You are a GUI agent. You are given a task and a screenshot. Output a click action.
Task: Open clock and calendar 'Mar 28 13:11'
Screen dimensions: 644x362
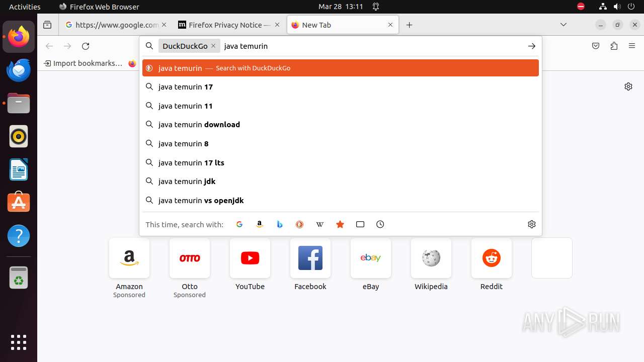point(341,7)
